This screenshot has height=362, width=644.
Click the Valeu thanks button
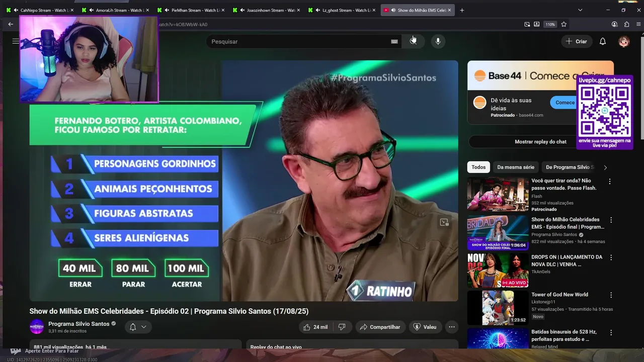[425, 327]
